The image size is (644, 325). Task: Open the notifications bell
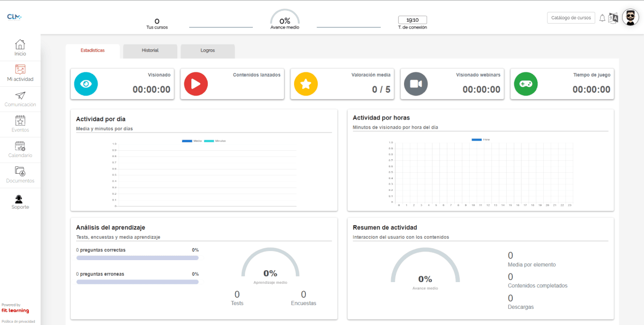point(602,18)
